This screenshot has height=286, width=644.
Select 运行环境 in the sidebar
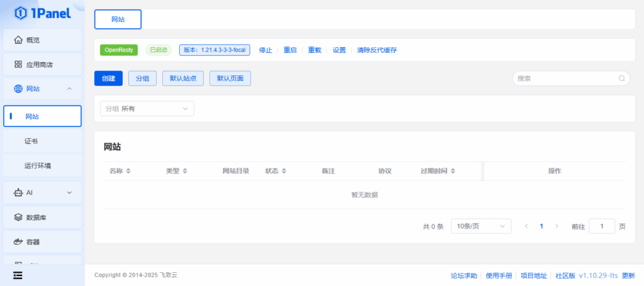pos(38,166)
